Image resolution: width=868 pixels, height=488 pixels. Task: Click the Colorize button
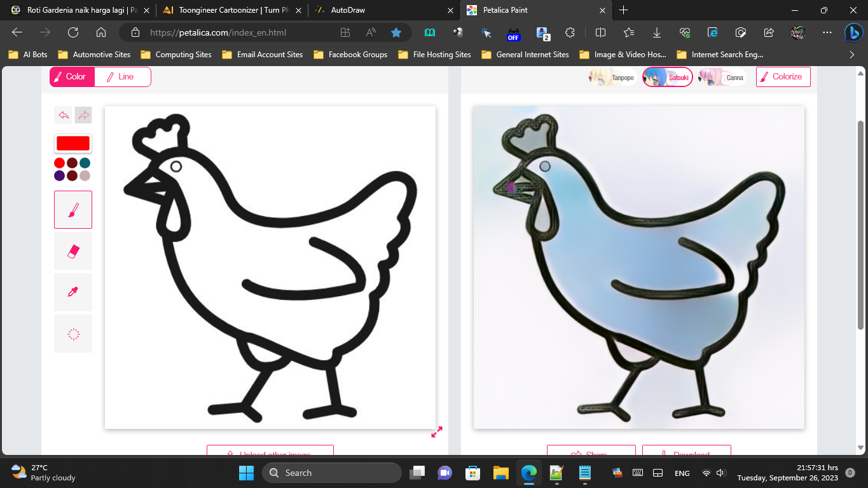coord(783,76)
